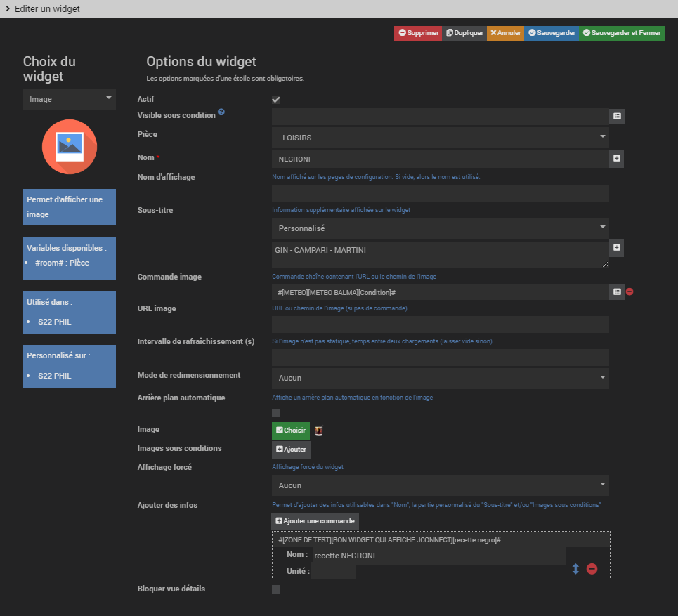Remove the Commande image command with red icon
This screenshot has height=616, width=678.
pos(630,291)
